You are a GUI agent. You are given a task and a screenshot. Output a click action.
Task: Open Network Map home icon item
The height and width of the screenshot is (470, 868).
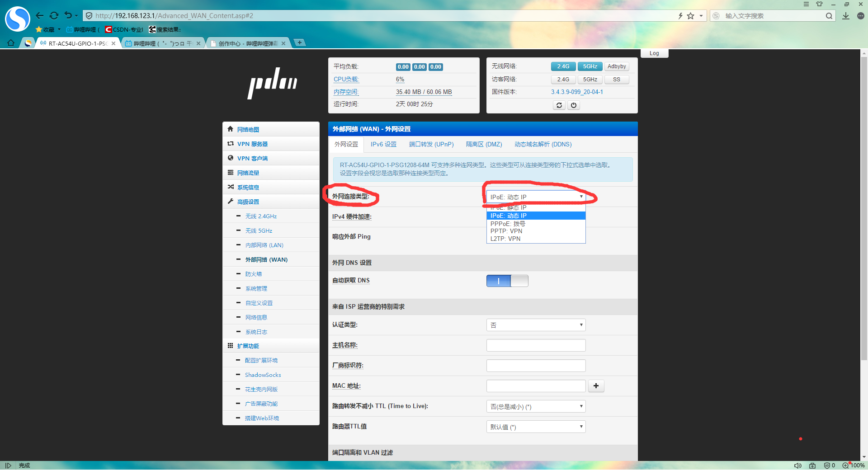(271, 129)
